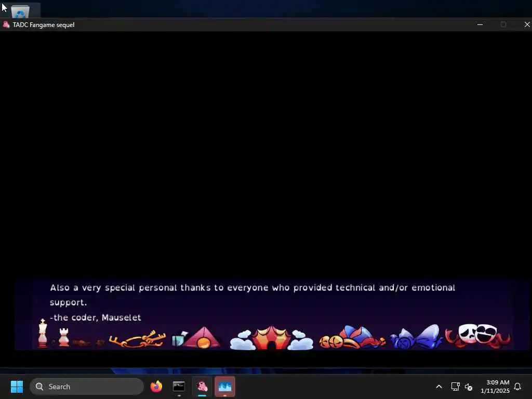
Task: Open the clock showing 3:09 AM
Action: [x=495, y=387]
